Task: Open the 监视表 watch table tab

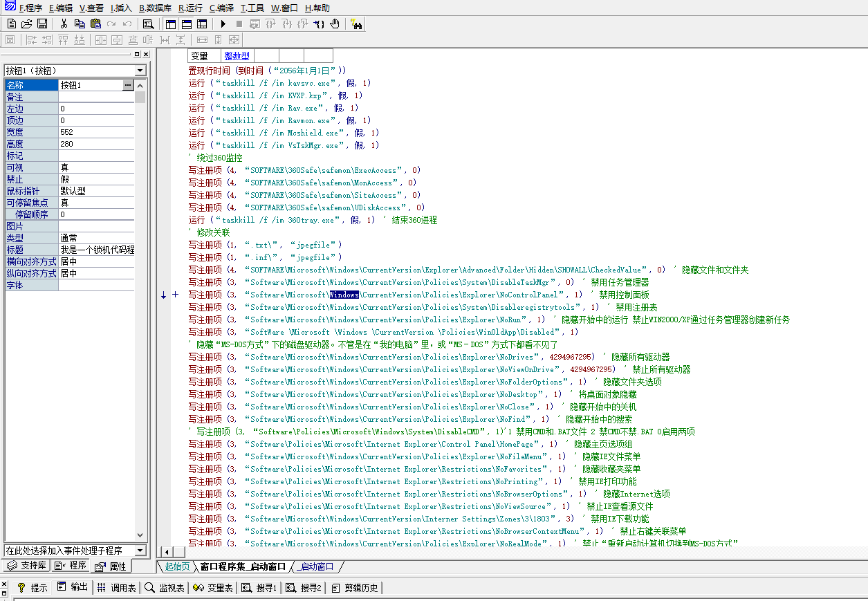Action: pos(165,587)
